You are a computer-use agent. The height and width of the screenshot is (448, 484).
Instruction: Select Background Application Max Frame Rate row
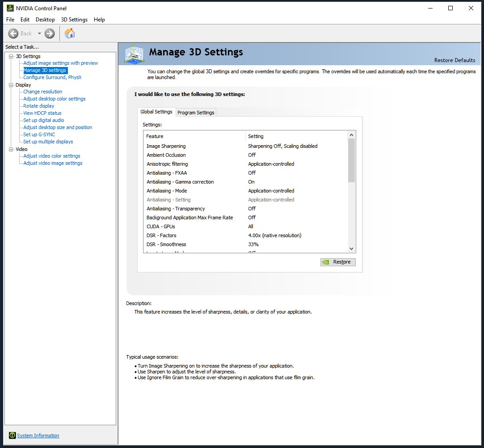click(x=246, y=218)
